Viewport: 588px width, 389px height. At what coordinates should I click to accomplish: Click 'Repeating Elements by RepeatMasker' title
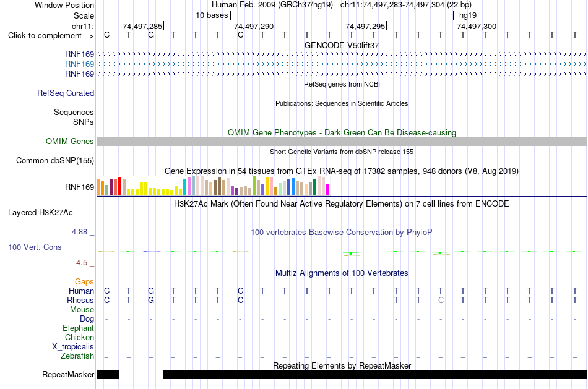[x=342, y=365]
